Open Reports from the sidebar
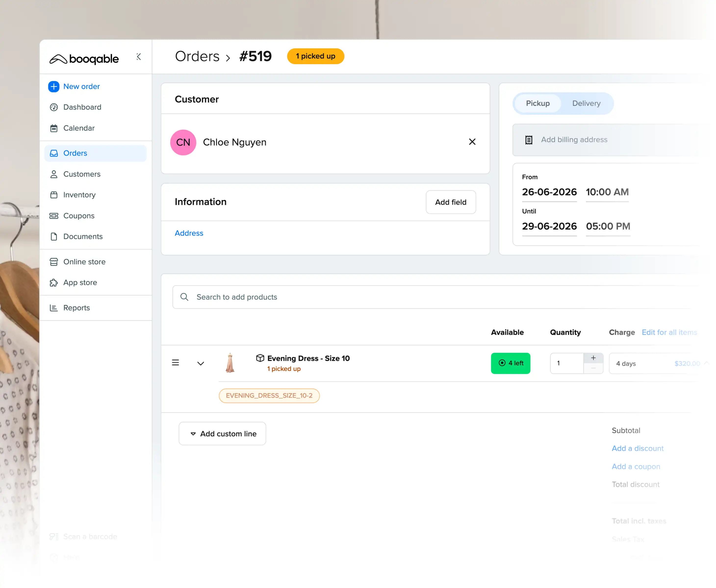Image resolution: width=716 pixels, height=588 pixels. pos(76,308)
